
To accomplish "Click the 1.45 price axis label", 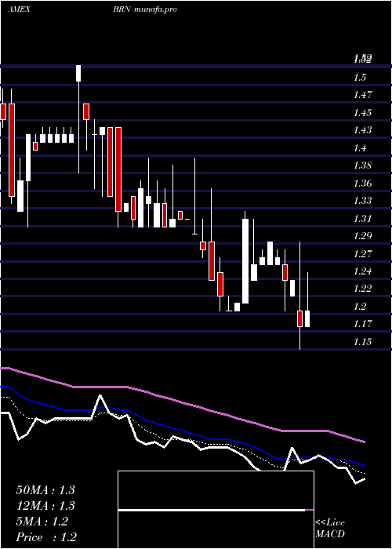I will [362, 112].
